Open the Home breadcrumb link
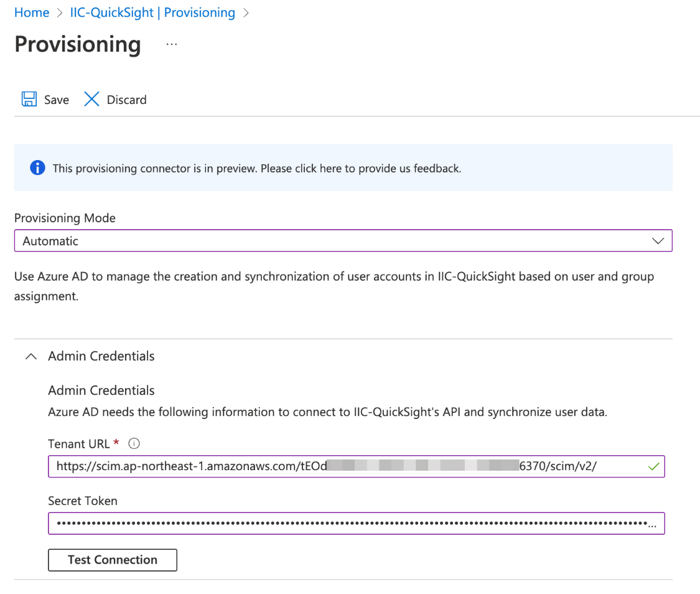The width and height of the screenshot is (700, 594). tap(31, 12)
